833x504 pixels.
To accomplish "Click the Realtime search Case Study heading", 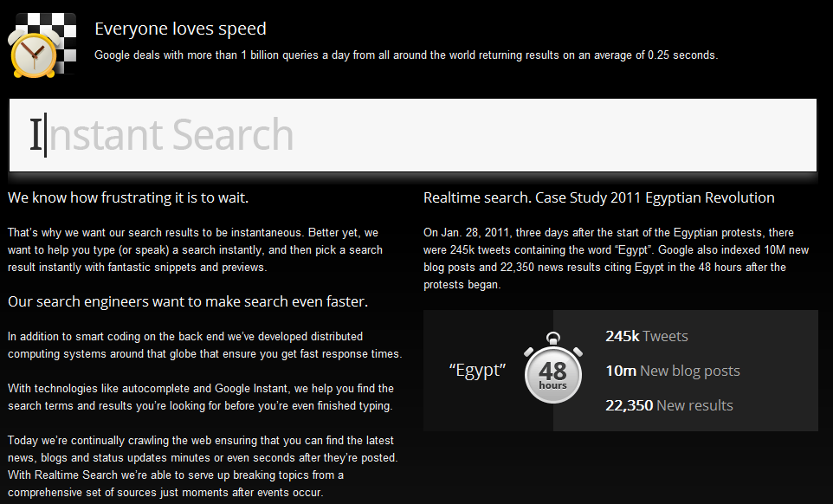I will pos(598,197).
